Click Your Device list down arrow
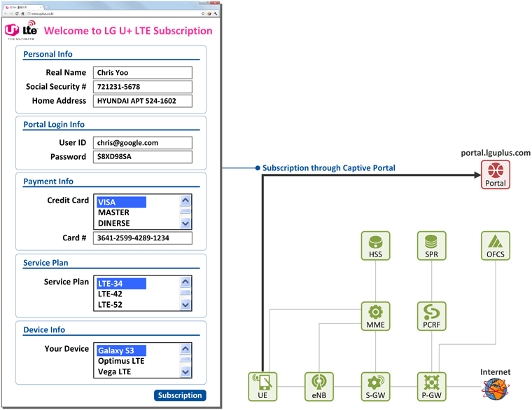The image size is (532, 410). tap(185, 372)
